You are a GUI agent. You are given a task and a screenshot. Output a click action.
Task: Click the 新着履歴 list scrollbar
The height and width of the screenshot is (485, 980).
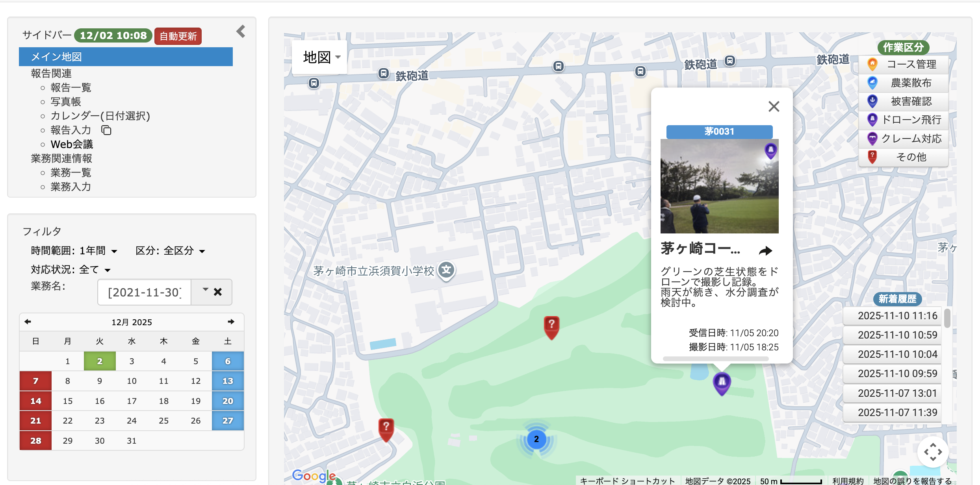947,318
